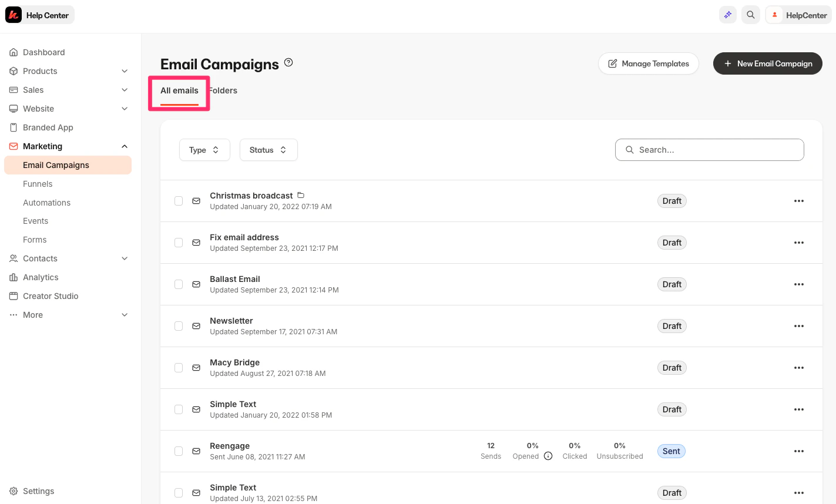836x504 pixels.
Task: Click envelope icon of Christmas broadcast row
Action: coord(196,201)
